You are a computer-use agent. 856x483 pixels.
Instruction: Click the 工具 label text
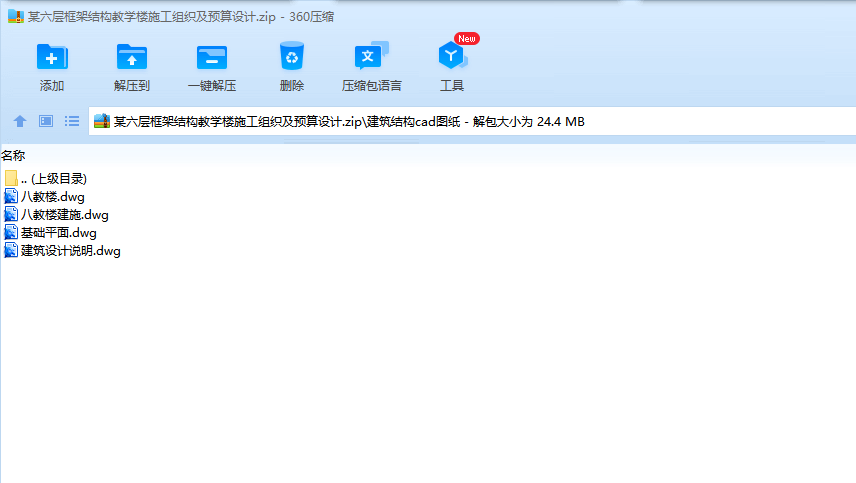click(452, 86)
